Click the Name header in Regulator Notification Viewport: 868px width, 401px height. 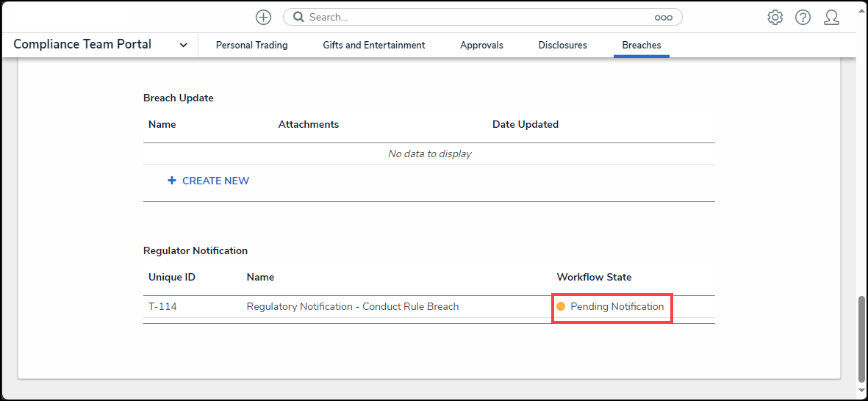coord(260,277)
